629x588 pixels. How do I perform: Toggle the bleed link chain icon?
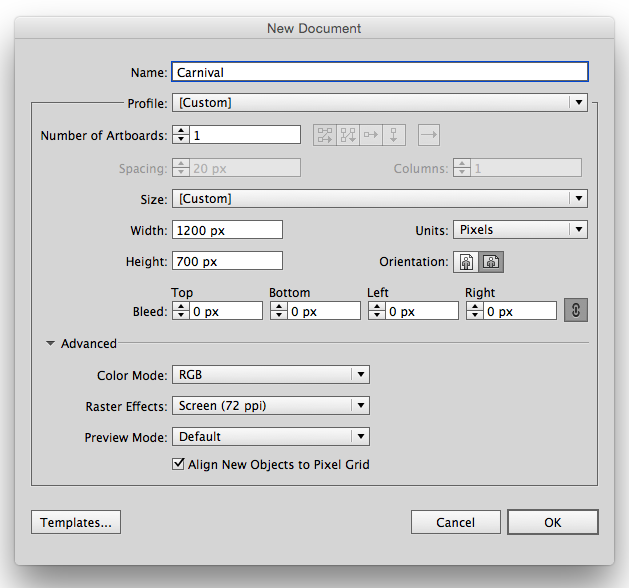[576, 311]
